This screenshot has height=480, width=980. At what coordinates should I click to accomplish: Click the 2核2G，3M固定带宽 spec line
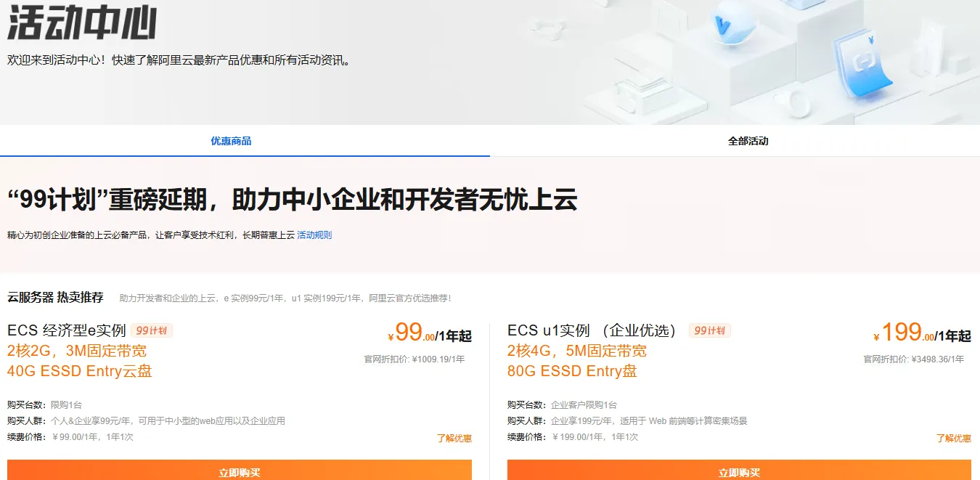point(77,351)
